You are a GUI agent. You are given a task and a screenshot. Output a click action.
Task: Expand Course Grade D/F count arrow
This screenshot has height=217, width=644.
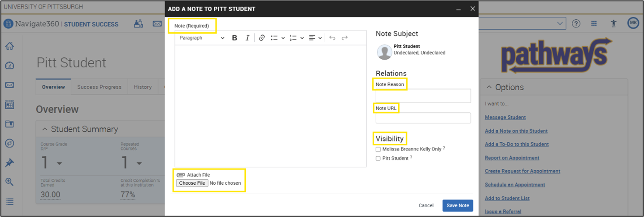click(x=59, y=164)
